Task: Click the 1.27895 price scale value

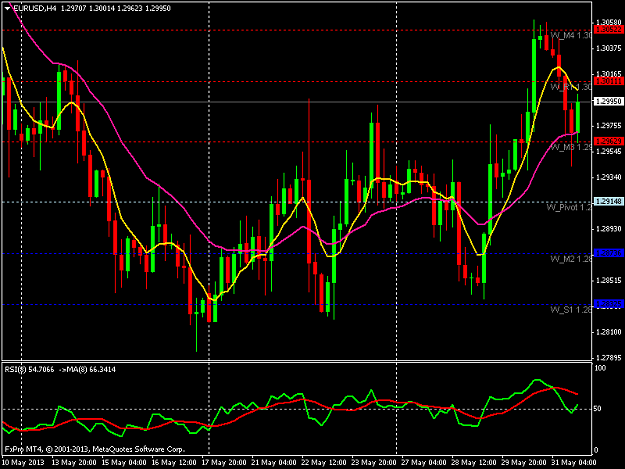Action: (609, 358)
